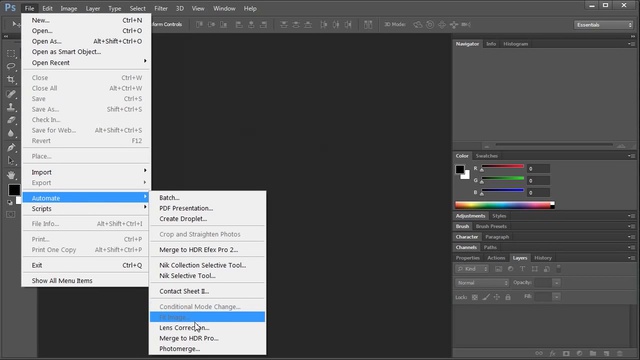The width and height of the screenshot is (640, 360).
Task: Expand the Scripts submenu
Action: [86, 209]
